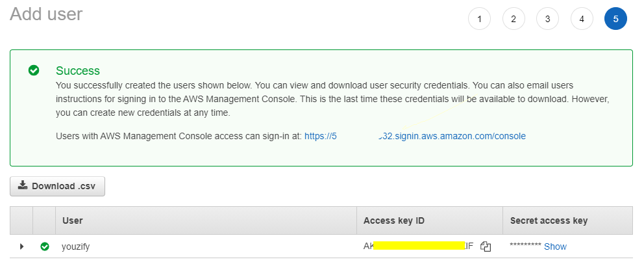Click the green Success checkmark icon
The image size is (644, 266).
pyautogui.click(x=34, y=70)
